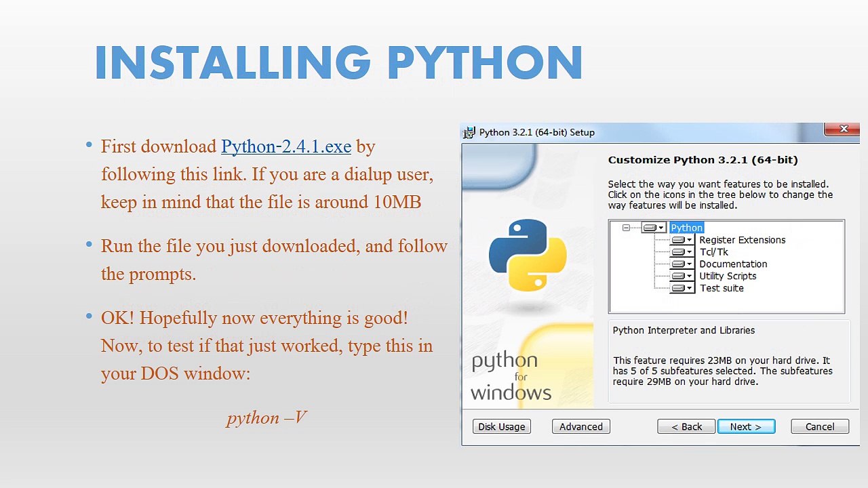The image size is (868, 488).
Task: Open the Advanced options button
Action: [581, 426]
